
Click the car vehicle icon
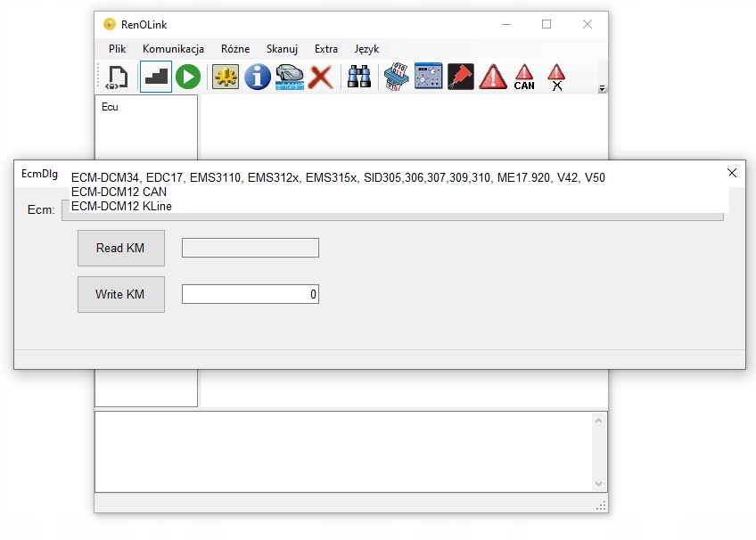(x=289, y=77)
